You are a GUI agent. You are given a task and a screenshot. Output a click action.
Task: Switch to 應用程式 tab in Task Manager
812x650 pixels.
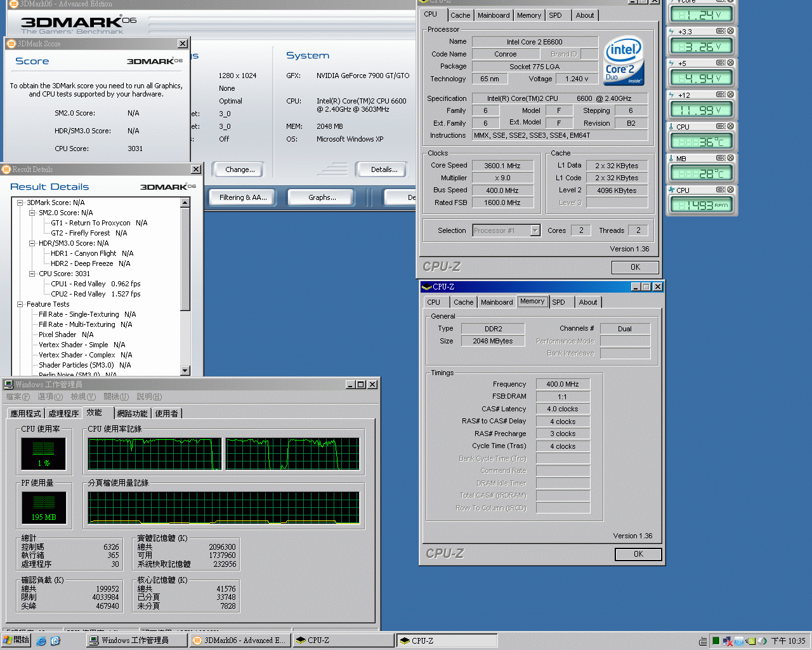[x=27, y=413]
